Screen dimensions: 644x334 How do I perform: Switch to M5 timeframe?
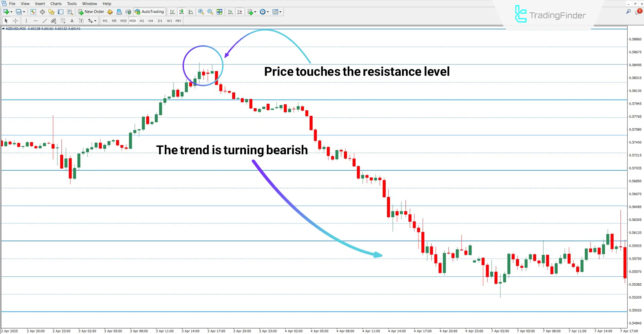114,21
